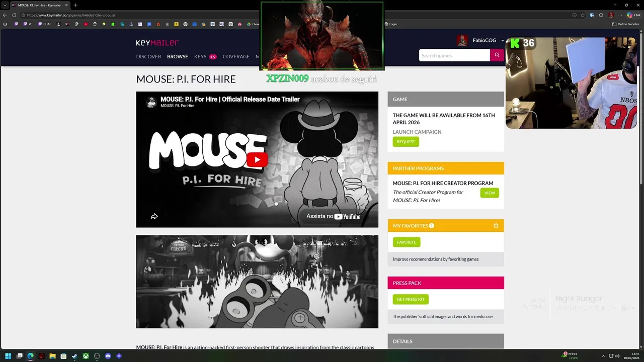Expand the FabioCOG account dropdown arrow
Screen dimensions: 644x362
[x=502, y=41]
